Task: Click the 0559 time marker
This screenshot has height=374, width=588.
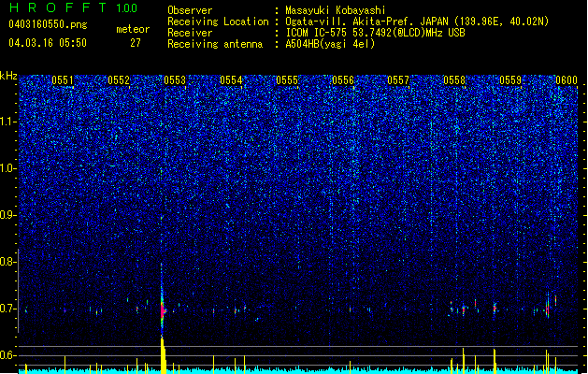Action: [x=510, y=80]
